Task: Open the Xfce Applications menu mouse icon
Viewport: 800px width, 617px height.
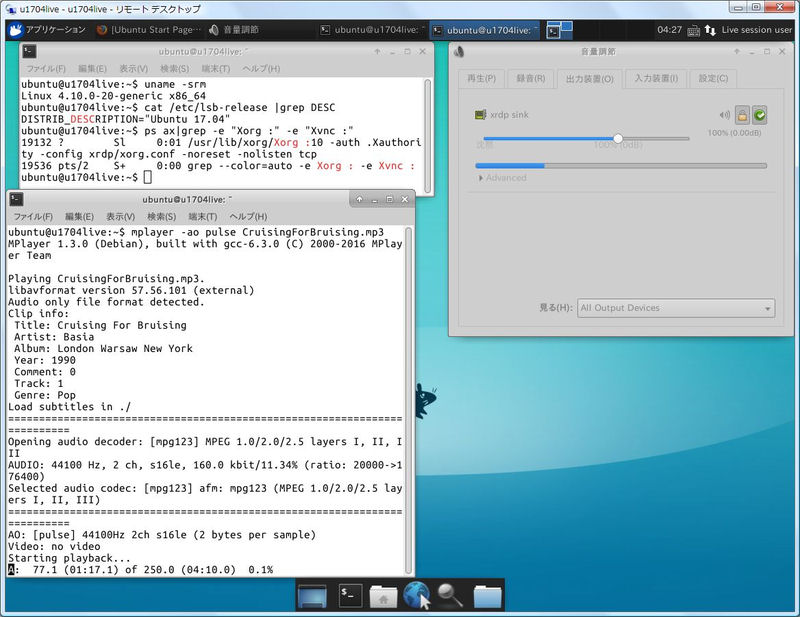Action: click(15, 30)
